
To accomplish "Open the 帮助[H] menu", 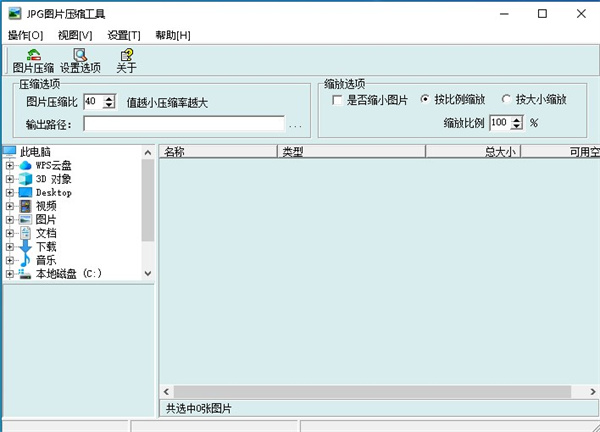I will [172, 35].
